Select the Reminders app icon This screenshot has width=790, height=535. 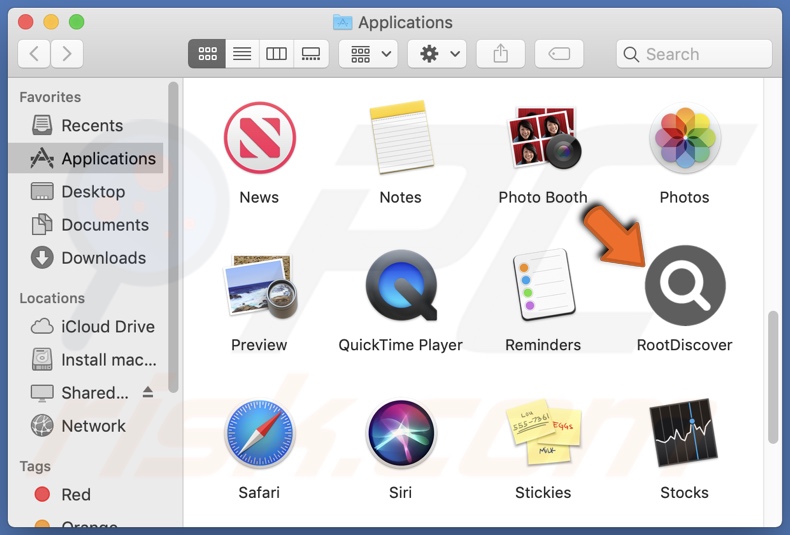(543, 286)
